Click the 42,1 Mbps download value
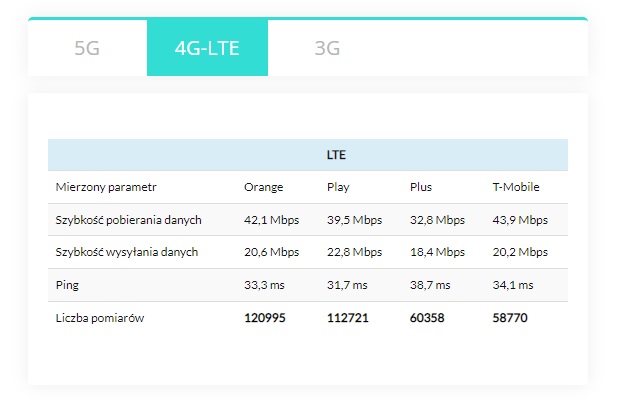This screenshot has height=412, width=617. [272, 220]
